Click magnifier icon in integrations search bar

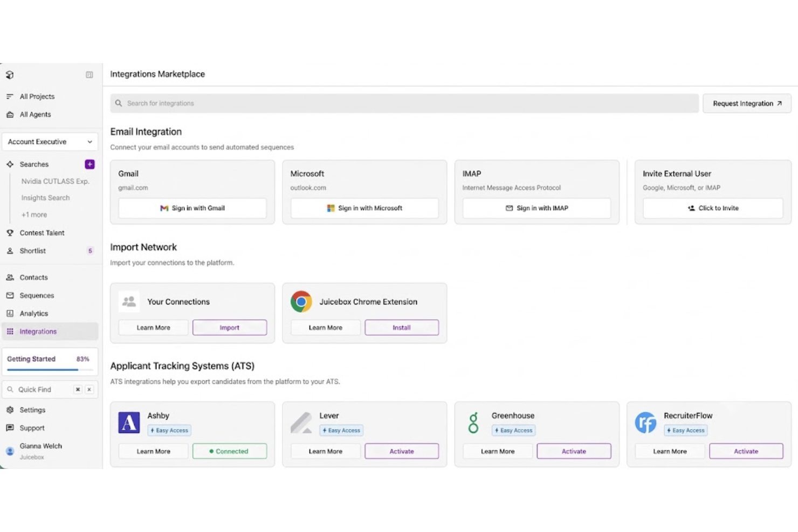point(119,103)
